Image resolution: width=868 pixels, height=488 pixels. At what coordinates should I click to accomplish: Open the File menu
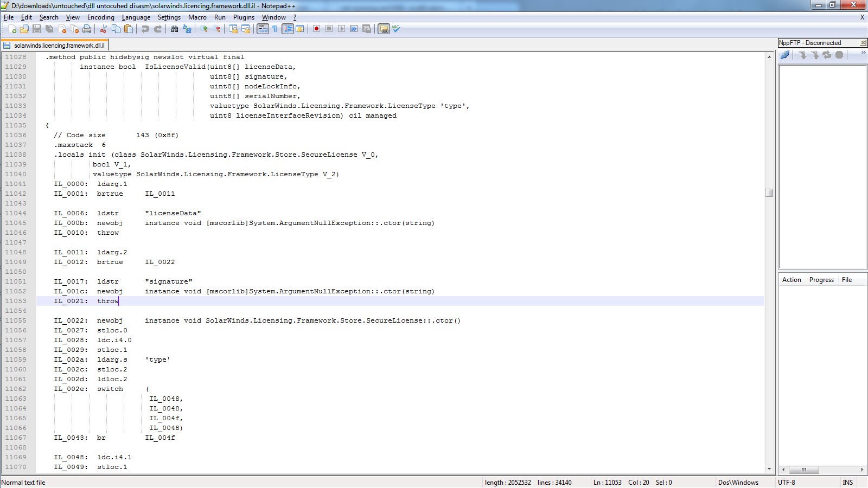9,17
